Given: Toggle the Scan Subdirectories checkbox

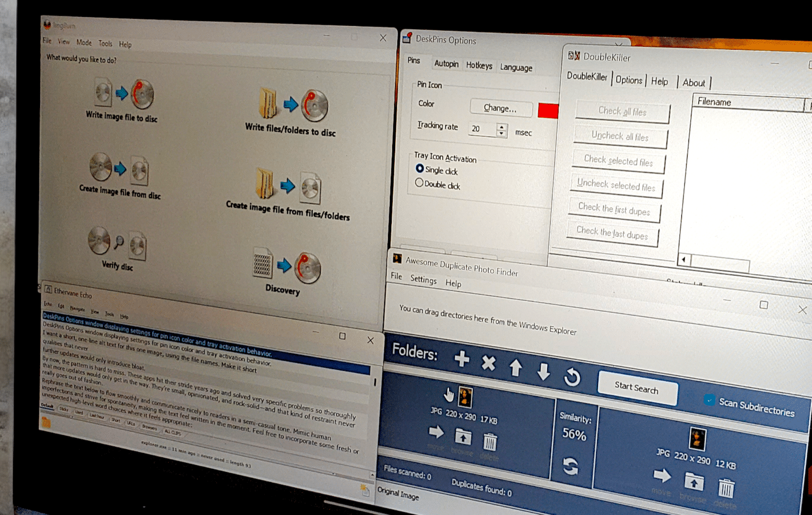Looking at the screenshot, I should [x=709, y=400].
